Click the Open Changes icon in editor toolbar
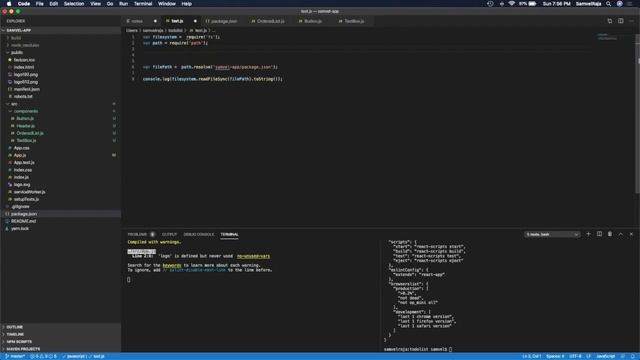The width and height of the screenshot is (640, 360). (x=609, y=21)
